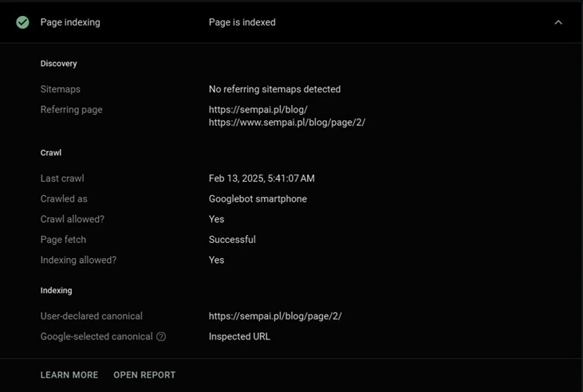Click the 'Yes' value beside Indexing allowed

point(216,261)
